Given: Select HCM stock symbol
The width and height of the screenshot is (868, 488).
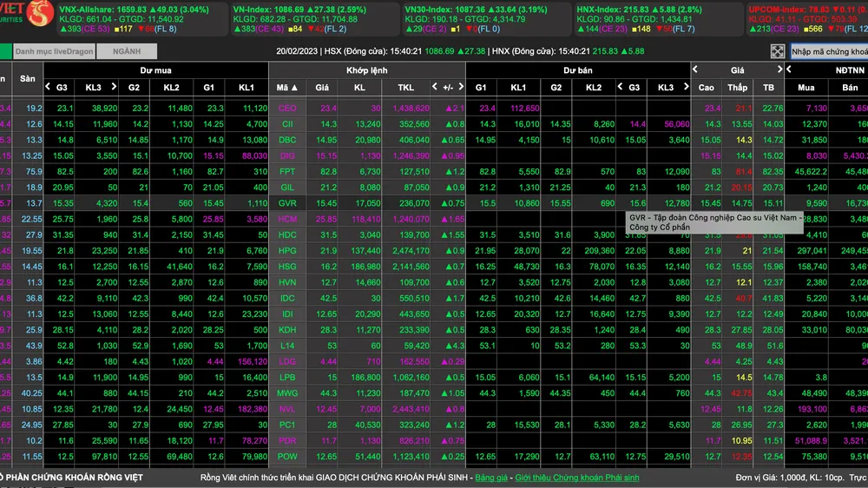Looking at the screenshot, I should pyautogui.click(x=287, y=220).
